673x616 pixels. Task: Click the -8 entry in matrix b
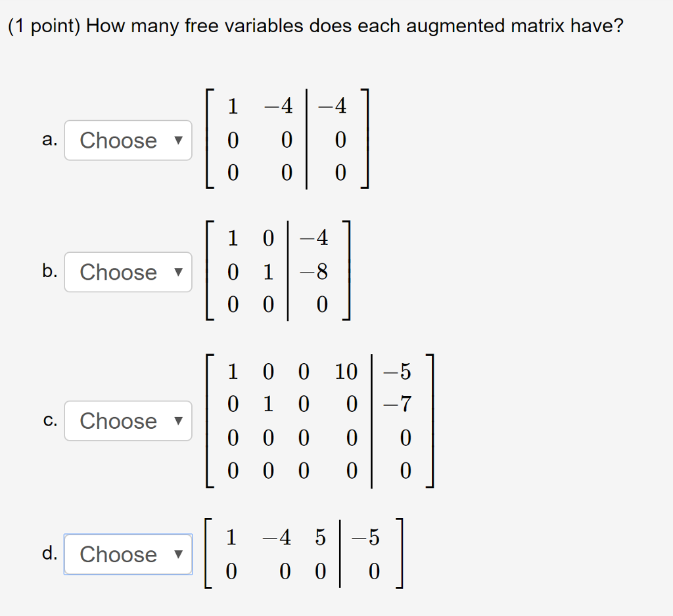(313, 272)
